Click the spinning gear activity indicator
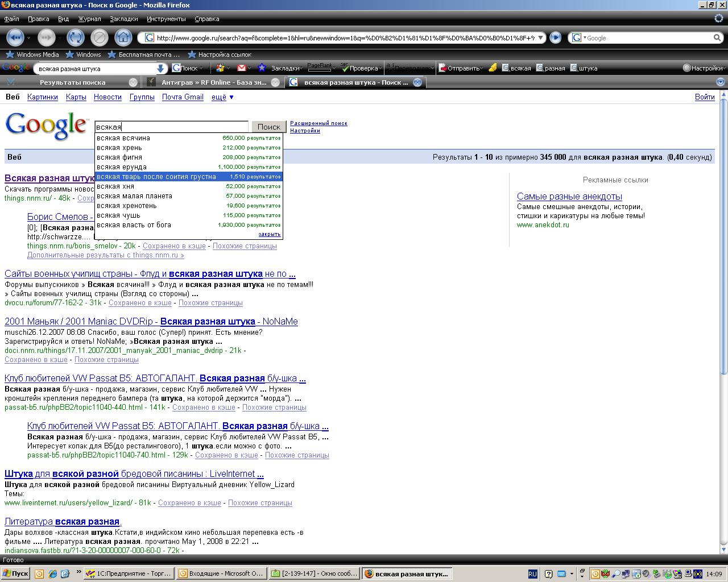 tap(718, 18)
